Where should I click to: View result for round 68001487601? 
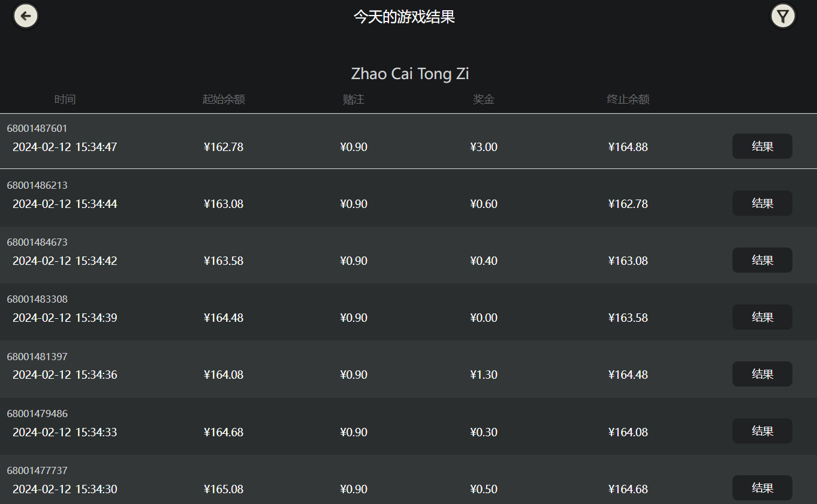coord(762,146)
